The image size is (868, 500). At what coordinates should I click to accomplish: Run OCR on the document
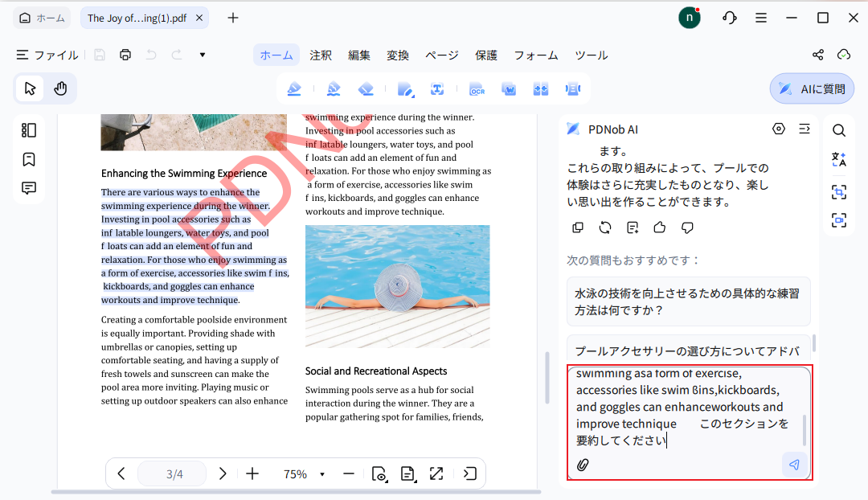[x=477, y=88]
